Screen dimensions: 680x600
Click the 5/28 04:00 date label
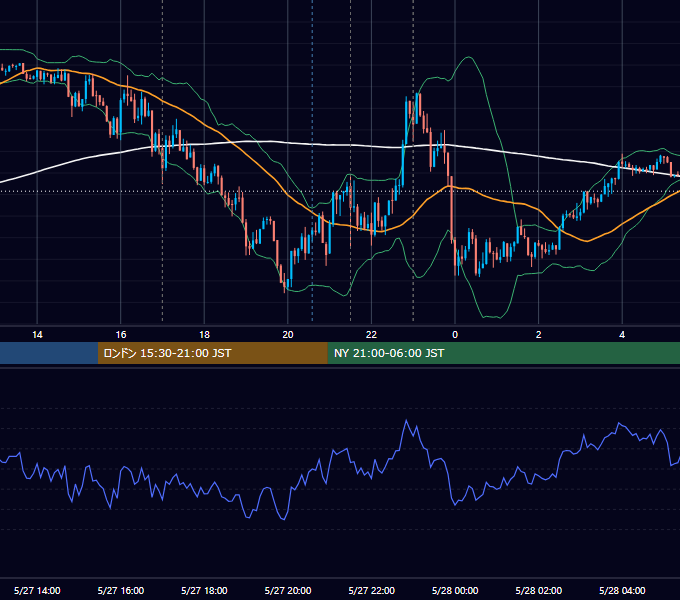coord(622,590)
